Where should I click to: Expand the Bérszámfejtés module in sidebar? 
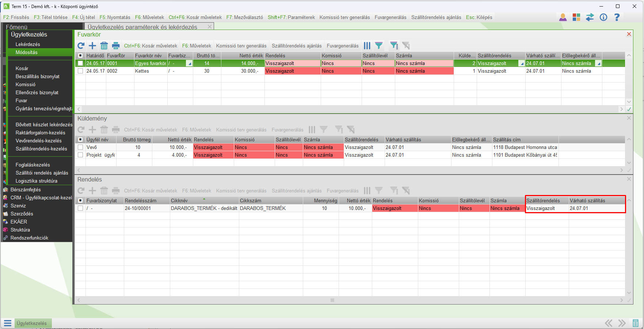click(x=26, y=190)
